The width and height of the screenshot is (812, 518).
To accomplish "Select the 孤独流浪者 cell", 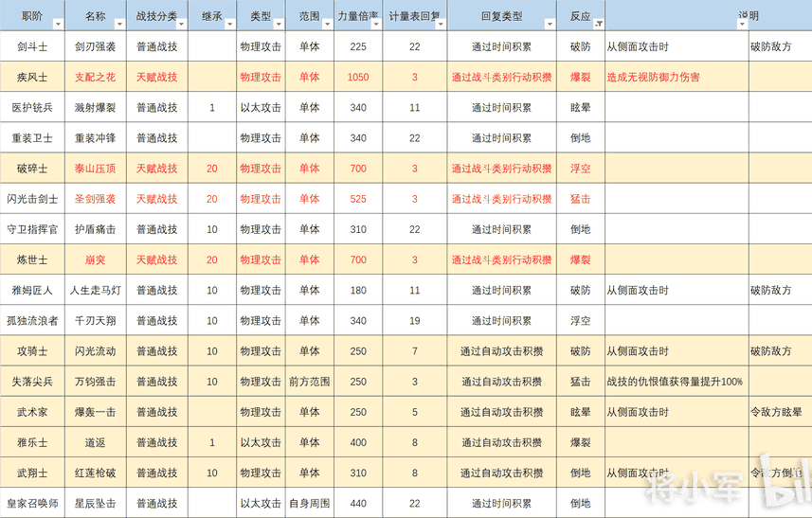I will tap(32, 321).
